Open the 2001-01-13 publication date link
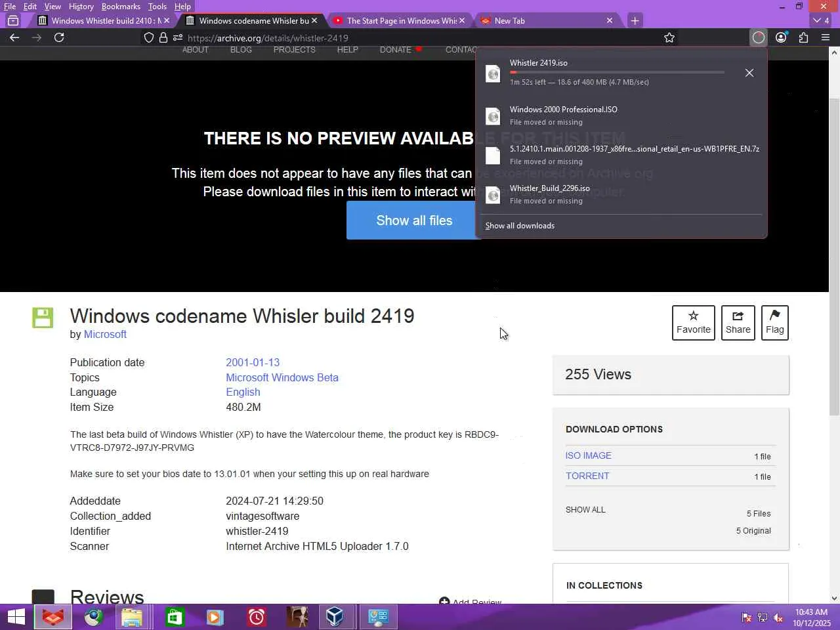Viewport: 840px width, 630px height. click(253, 363)
